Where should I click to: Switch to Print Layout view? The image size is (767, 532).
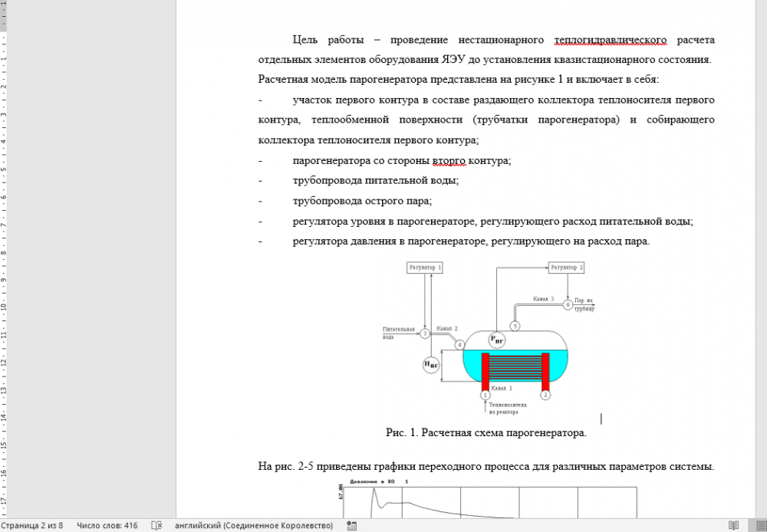[757, 525]
